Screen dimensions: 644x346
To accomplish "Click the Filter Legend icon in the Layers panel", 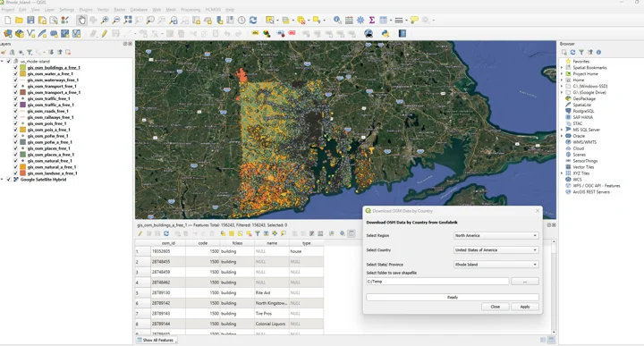I will (x=30, y=52).
